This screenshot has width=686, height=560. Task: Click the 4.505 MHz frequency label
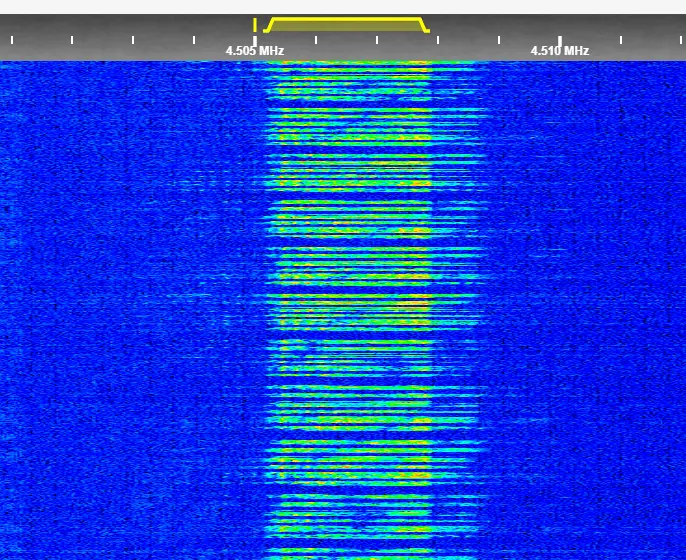coord(254,50)
